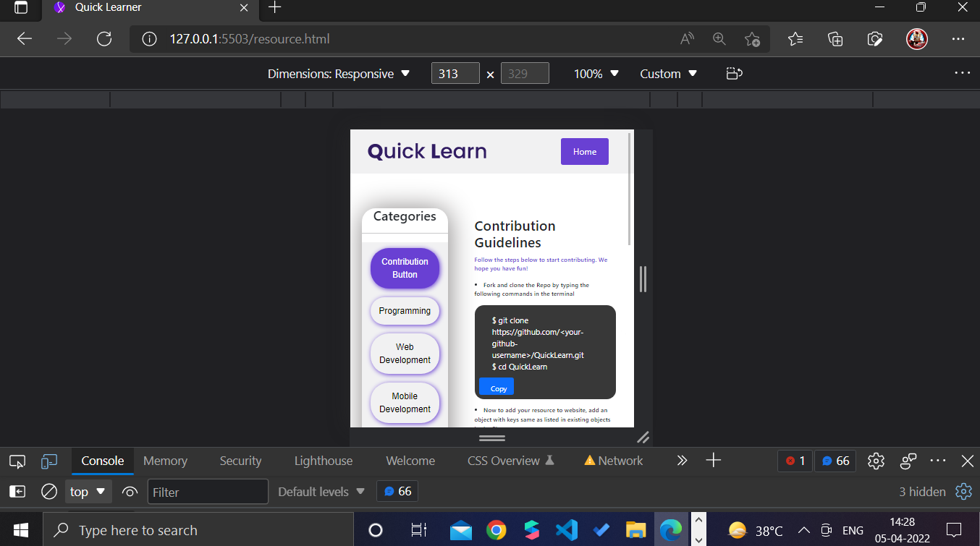The width and height of the screenshot is (980, 546).
Task: Click the browser forward arrow
Action: (64, 39)
